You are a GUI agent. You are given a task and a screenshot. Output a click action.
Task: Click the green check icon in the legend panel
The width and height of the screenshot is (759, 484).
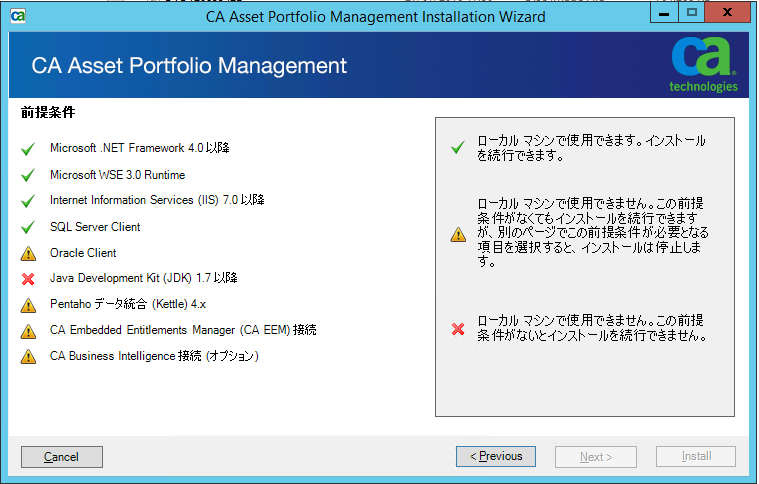point(458,148)
